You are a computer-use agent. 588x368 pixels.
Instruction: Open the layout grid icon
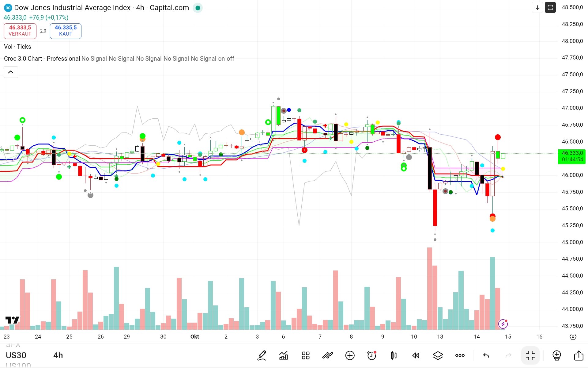click(305, 355)
